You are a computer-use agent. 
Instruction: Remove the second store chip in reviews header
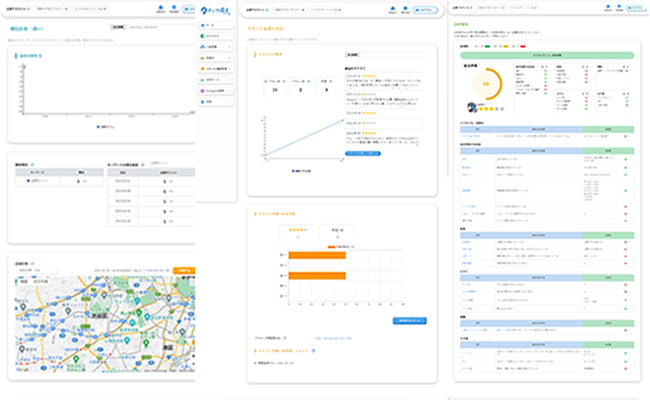pyautogui.click(x=339, y=10)
